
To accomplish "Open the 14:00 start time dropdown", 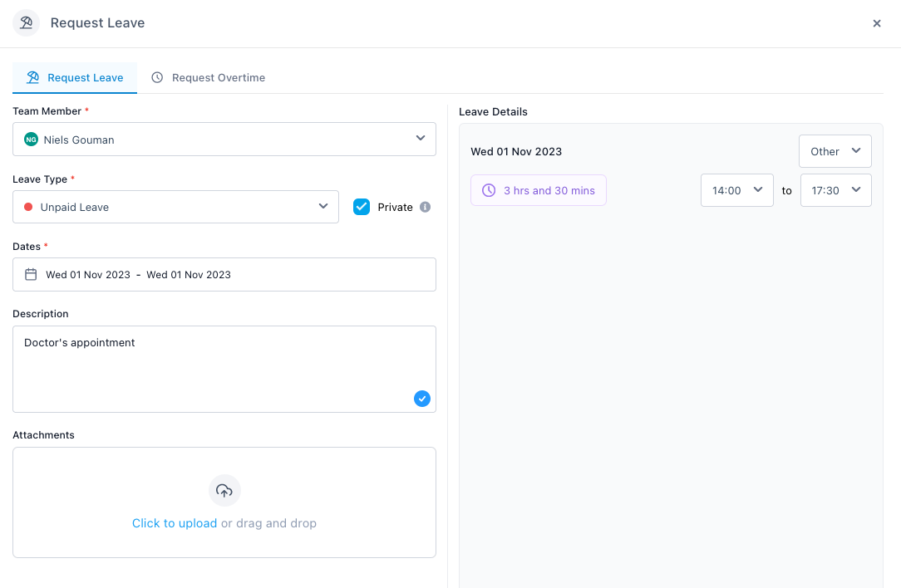I will (x=736, y=190).
